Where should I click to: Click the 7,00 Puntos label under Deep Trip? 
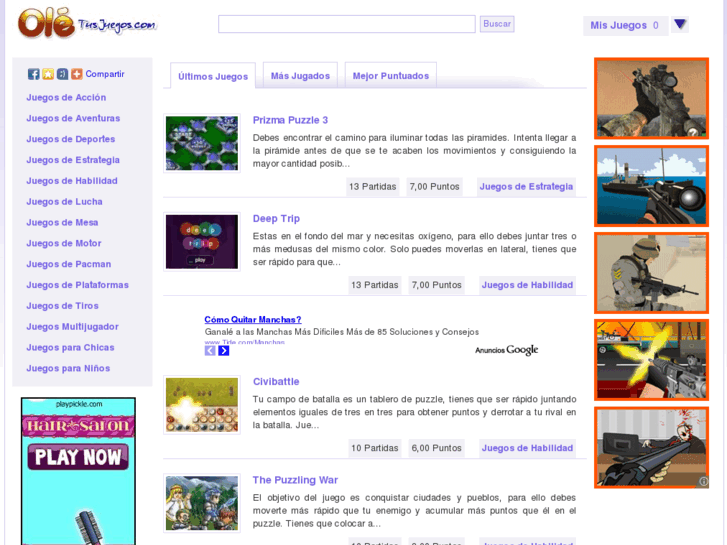(436, 285)
